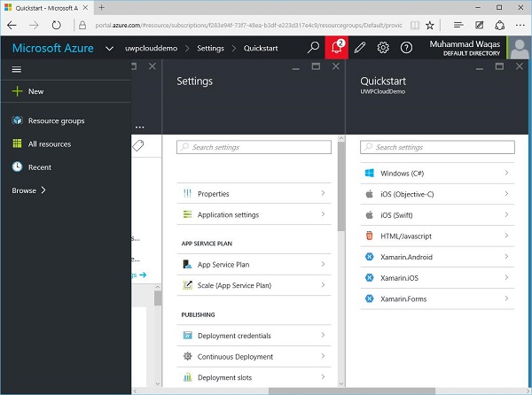Viewport: 532px width, 395px height.
Task: Click the App Service Plan icon
Action: (187, 264)
